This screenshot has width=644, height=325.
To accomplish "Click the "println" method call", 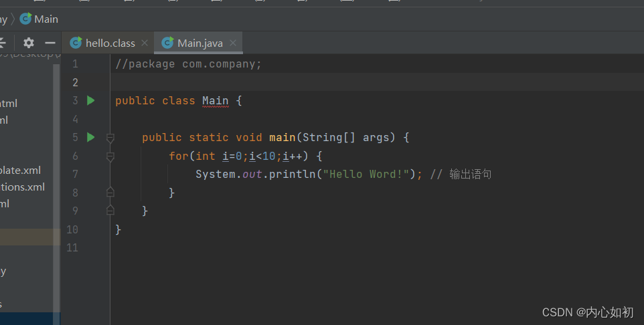I will click(292, 174).
